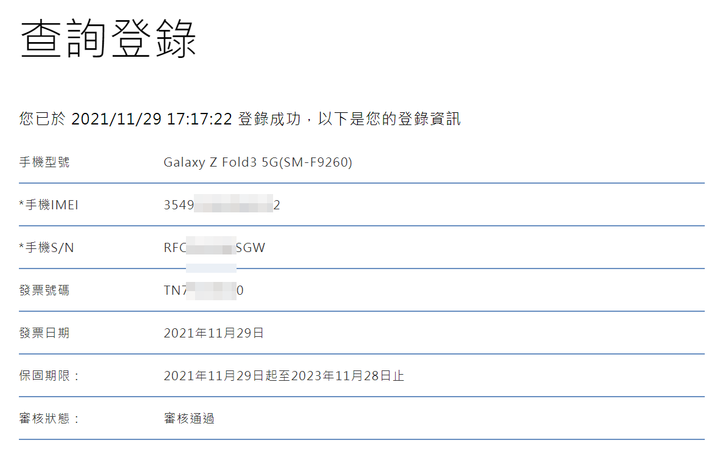Click the 查詢登錄 page heading

pos(108,39)
